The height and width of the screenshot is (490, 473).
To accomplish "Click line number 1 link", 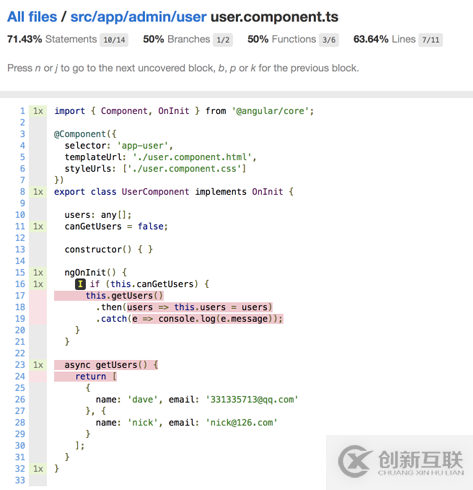I will (x=22, y=111).
